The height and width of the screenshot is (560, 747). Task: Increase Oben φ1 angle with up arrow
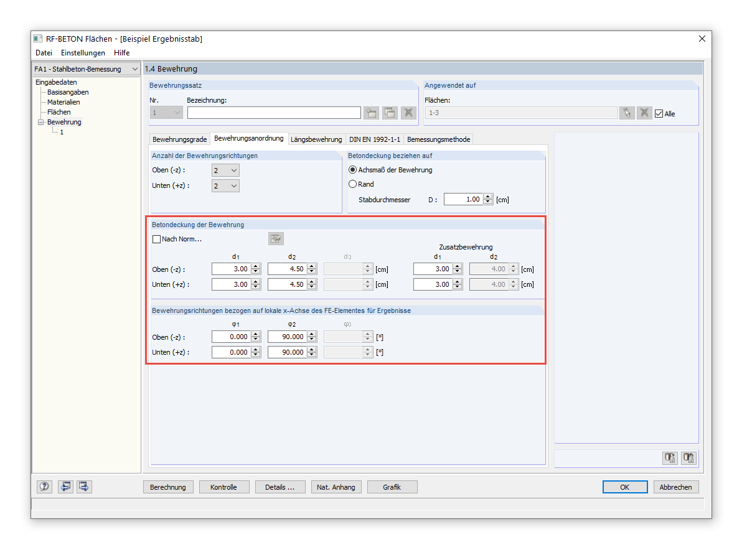pos(255,334)
